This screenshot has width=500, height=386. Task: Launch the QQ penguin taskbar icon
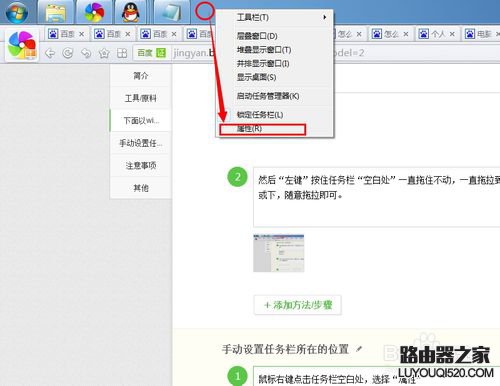[130, 12]
